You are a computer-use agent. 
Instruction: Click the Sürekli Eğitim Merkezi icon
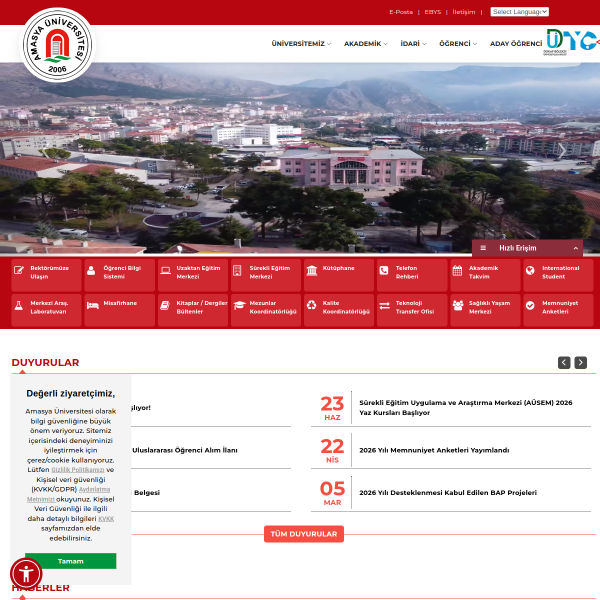tap(237, 270)
